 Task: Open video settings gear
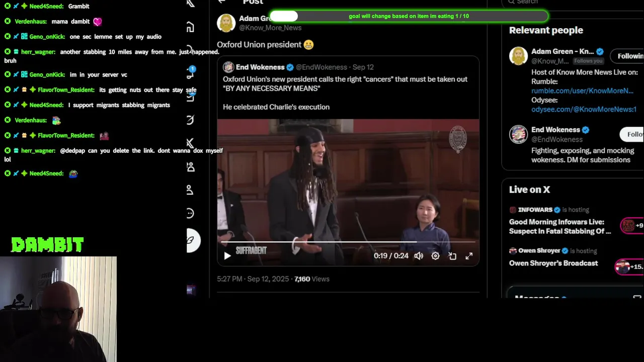(x=435, y=256)
